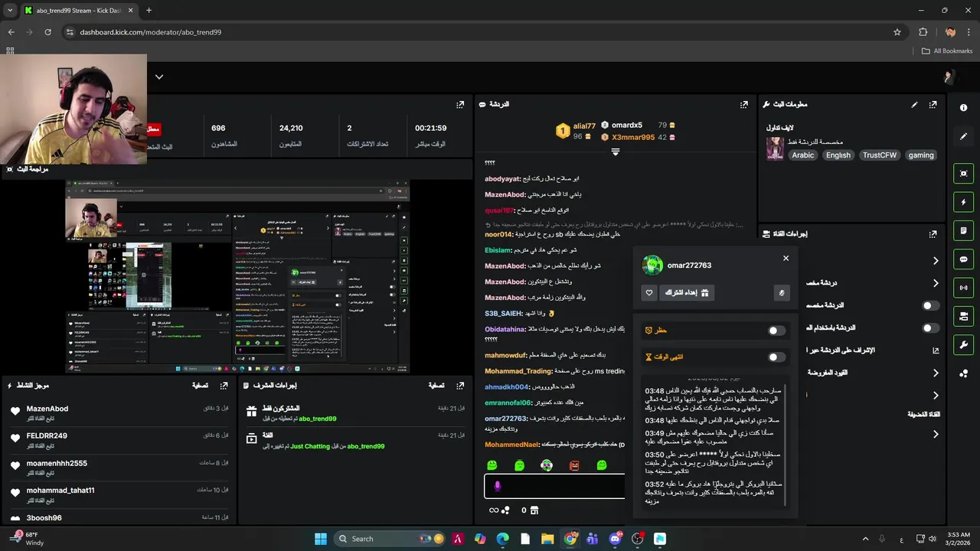980x551 pixels.
Task: Select the gaming tag
Action: tap(921, 155)
